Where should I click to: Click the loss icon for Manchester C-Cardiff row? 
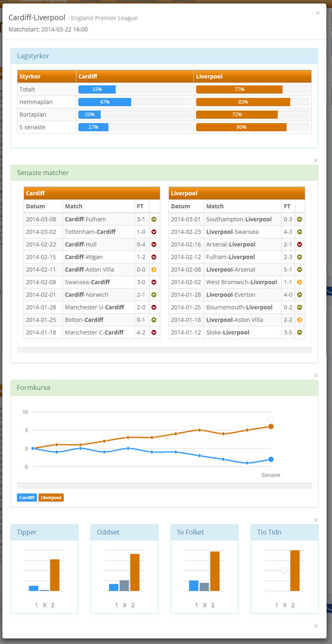point(154,333)
